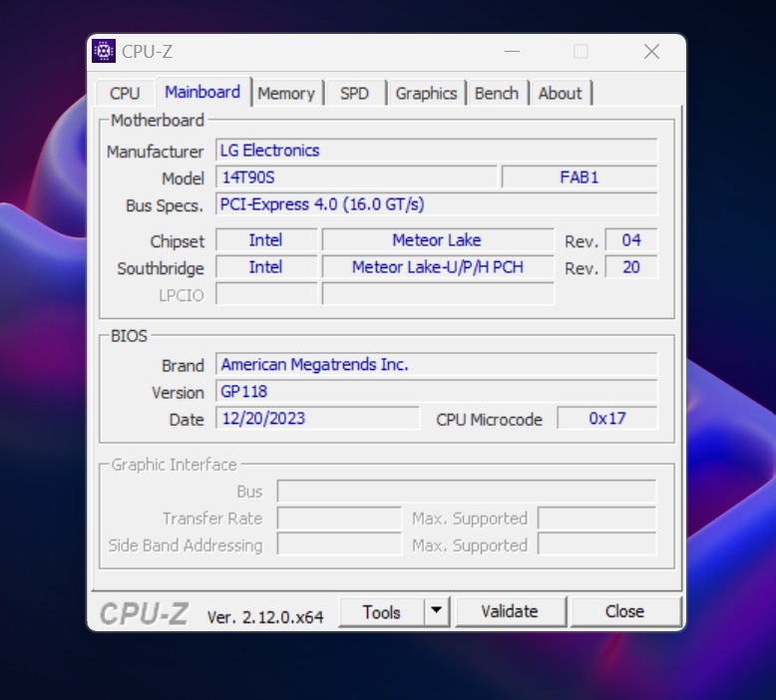Click the Max. Supported field beside Side Band Addressing
The height and width of the screenshot is (700, 776).
click(x=597, y=544)
